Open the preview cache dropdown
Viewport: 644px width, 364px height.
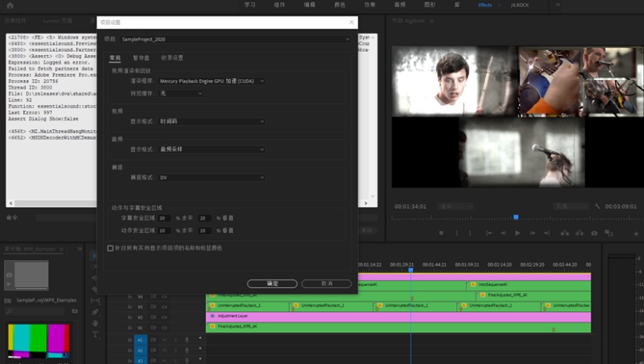click(x=181, y=93)
